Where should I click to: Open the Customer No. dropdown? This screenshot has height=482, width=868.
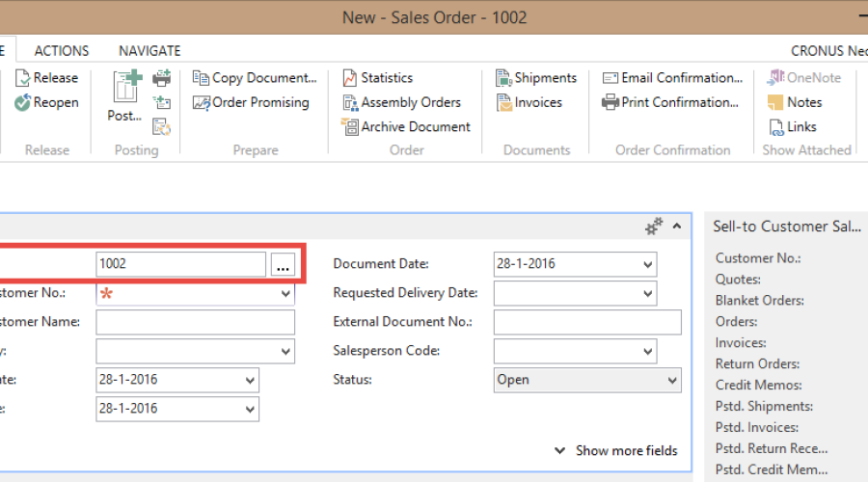pos(285,293)
